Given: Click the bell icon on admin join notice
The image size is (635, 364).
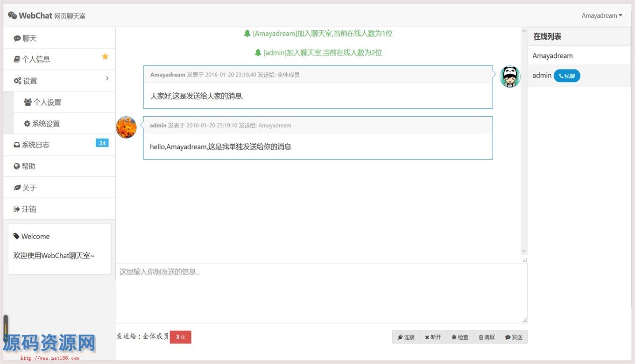Looking at the screenshot, I should [x=258, y=53].
